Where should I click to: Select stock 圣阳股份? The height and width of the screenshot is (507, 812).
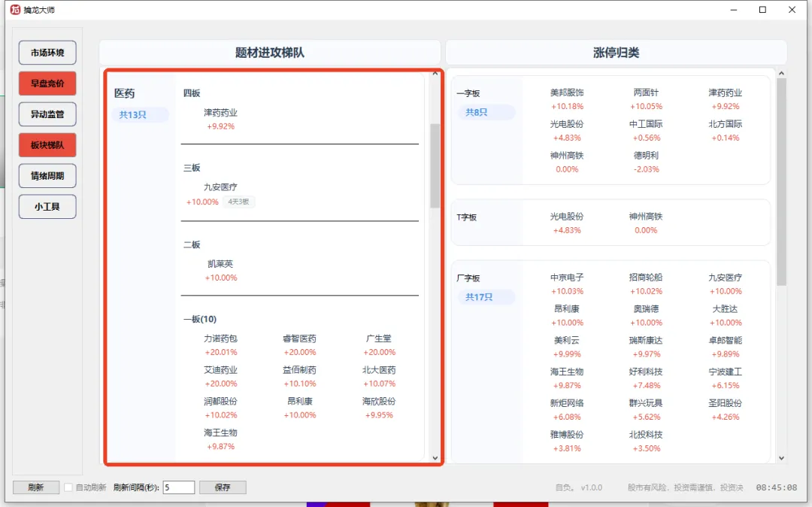pos(725,403)
